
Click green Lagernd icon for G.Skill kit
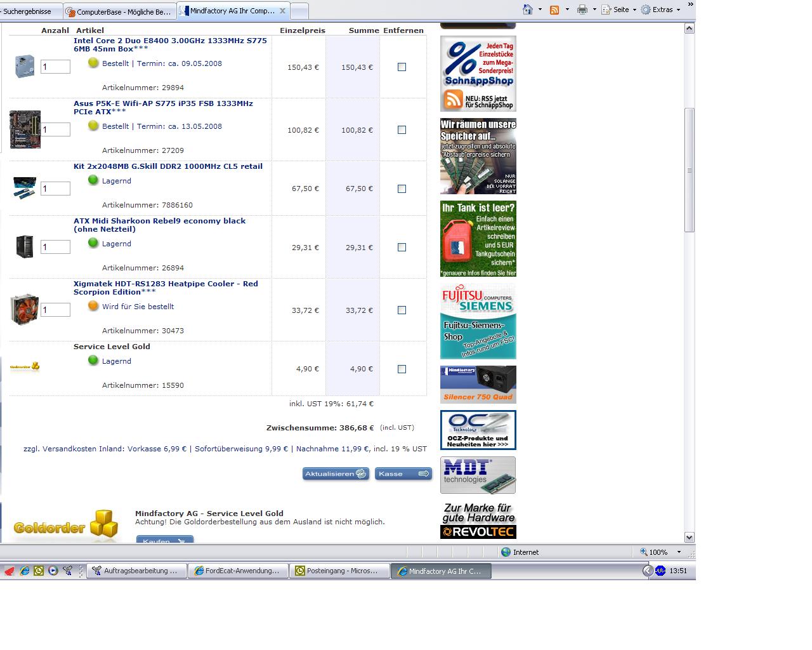click(x=93, y=180)
